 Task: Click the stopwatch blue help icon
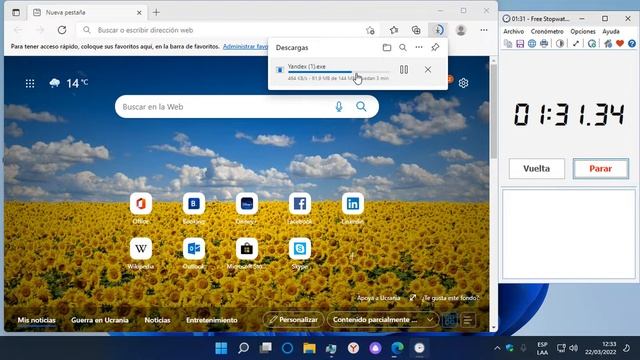(632, 43)
